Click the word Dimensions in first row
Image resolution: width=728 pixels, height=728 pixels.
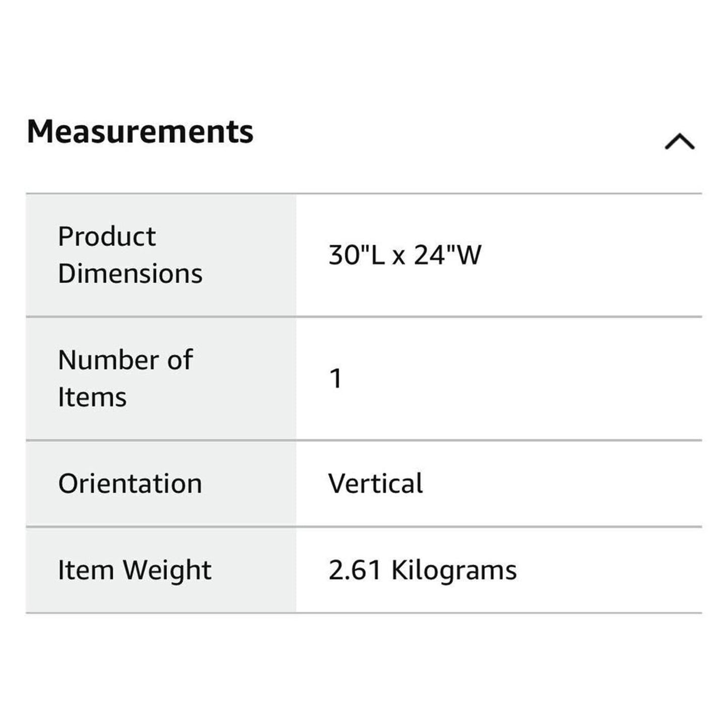(x=130, y=274)
